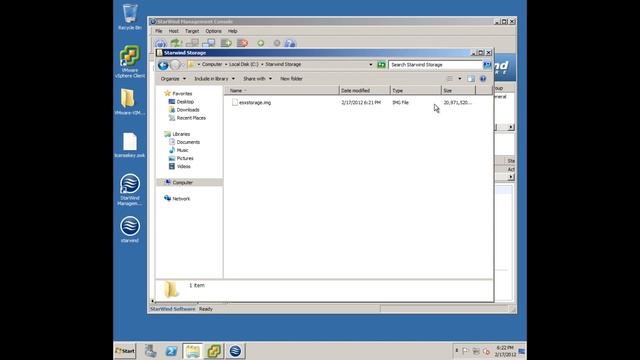Go back in the Starwind Storage Explorer window
640x360 pixels.
click(x=163, y=65)
